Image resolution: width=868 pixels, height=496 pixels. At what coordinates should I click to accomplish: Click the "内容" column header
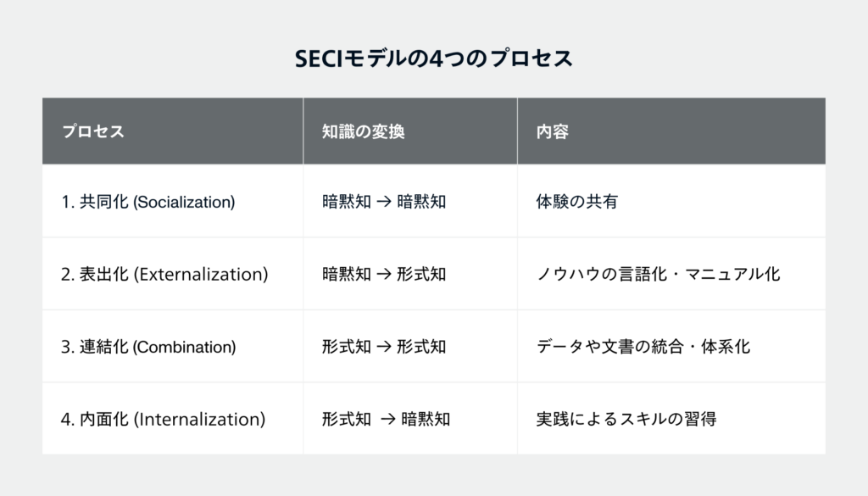pyautogui.click(x=552, y=132)
